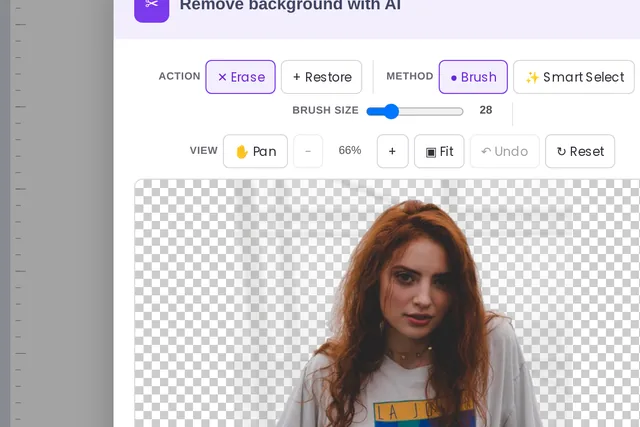Select the Restore action
The width and height of the screenshot is (640, 427).
(x=322, y=77)
